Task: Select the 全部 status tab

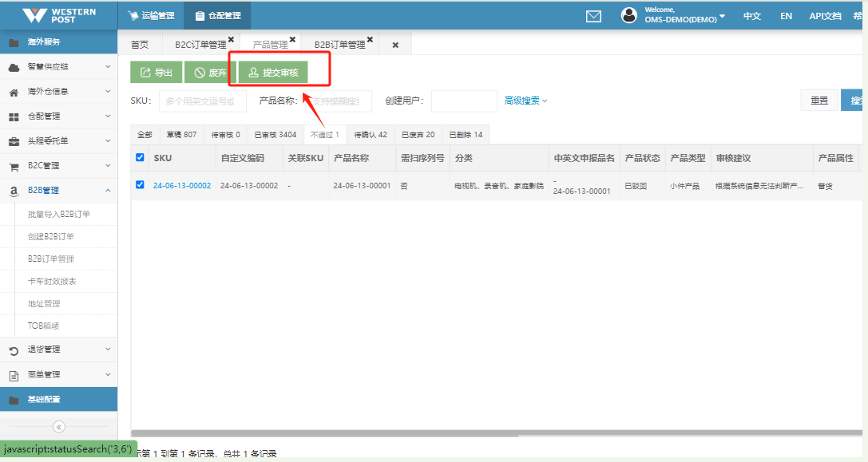Action: [x=145, y=134]
